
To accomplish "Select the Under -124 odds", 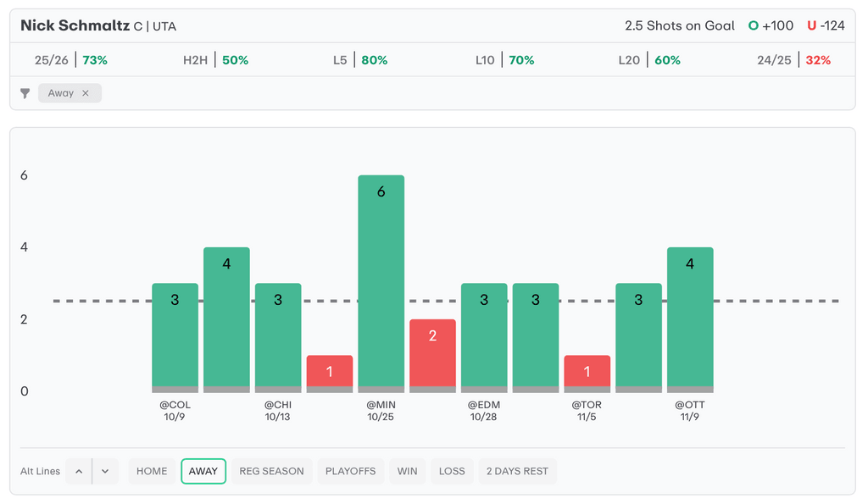I will [x=826, y=25].
